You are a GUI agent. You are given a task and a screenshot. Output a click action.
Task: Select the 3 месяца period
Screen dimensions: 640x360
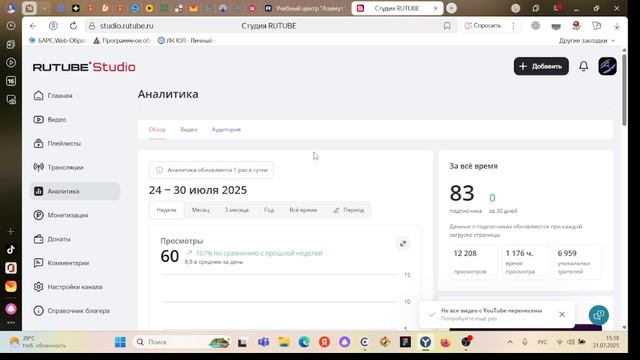click(x=237, y=210)
